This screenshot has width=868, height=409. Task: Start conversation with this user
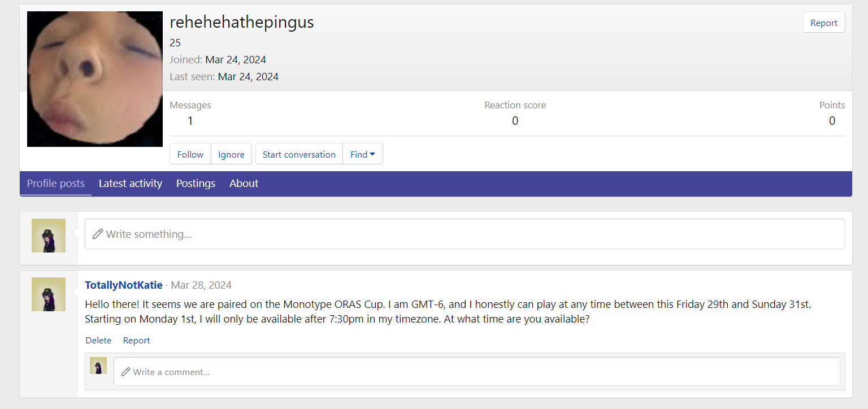click(x=299, y=154)
